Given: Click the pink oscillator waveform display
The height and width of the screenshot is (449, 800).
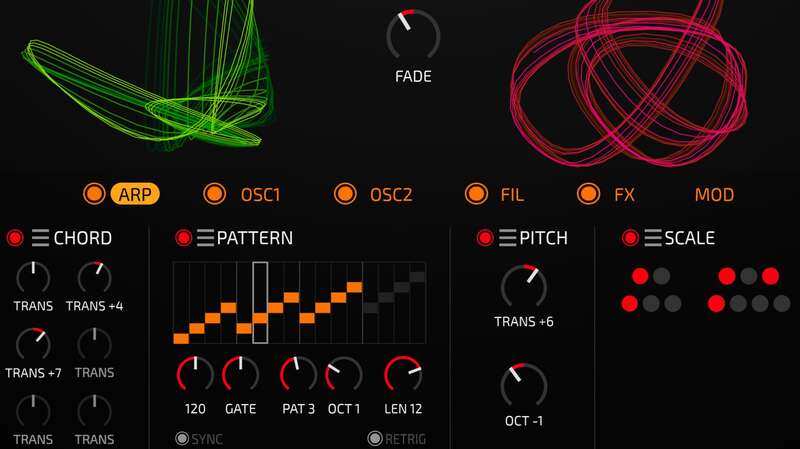Looking at the screenshot, I should pos(630,82).
